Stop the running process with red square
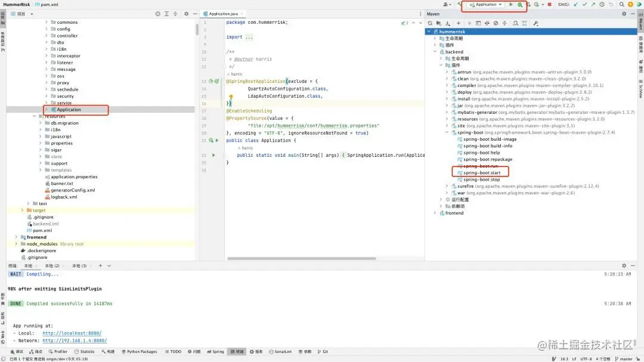The image size is (644, 362). coord(550,5)
